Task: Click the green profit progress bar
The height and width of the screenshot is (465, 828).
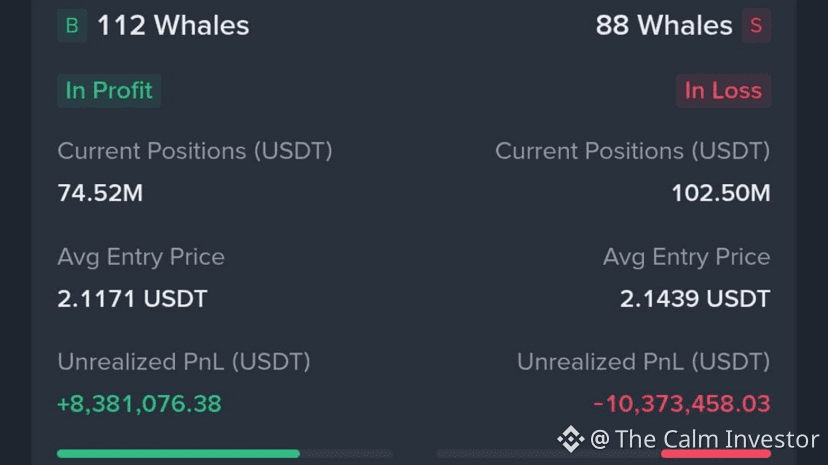Action: pyautogui.click(x=178, y=453)
